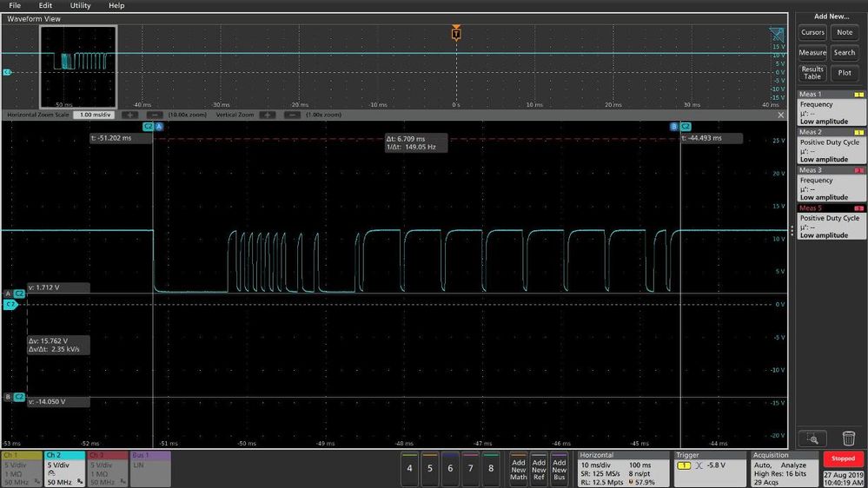
Task: Open the Help menu
Action: (116, 5)
